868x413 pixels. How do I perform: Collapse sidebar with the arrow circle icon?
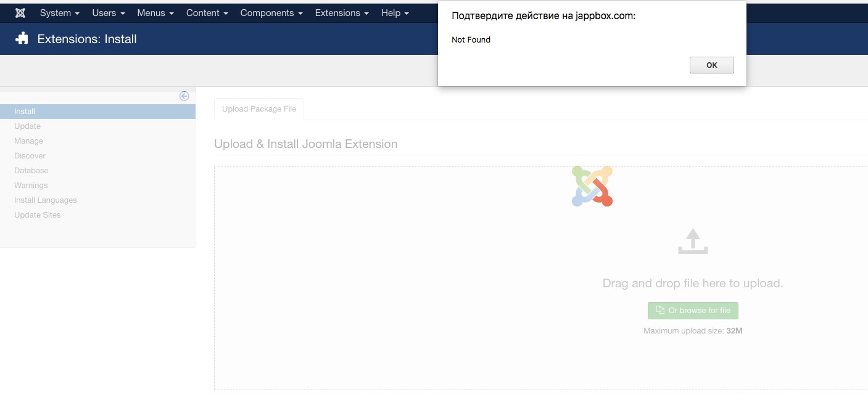coord(184,96)
